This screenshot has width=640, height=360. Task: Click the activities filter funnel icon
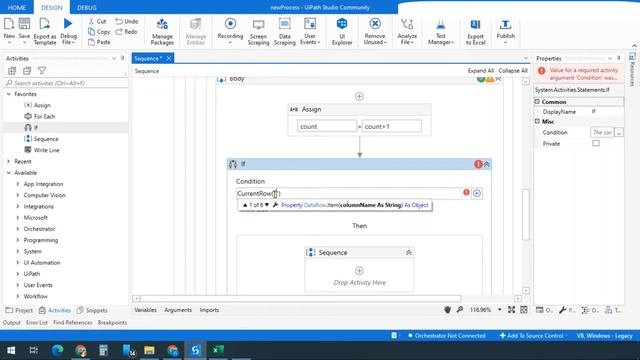(x=42, y=71)
